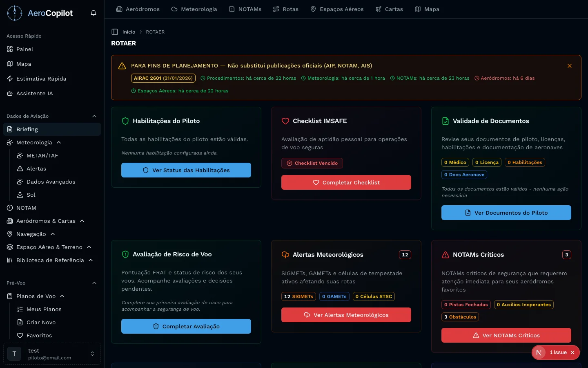Click the AeroCopilot compass logo
The image size is (588, 368).
(x=15, y=13)
